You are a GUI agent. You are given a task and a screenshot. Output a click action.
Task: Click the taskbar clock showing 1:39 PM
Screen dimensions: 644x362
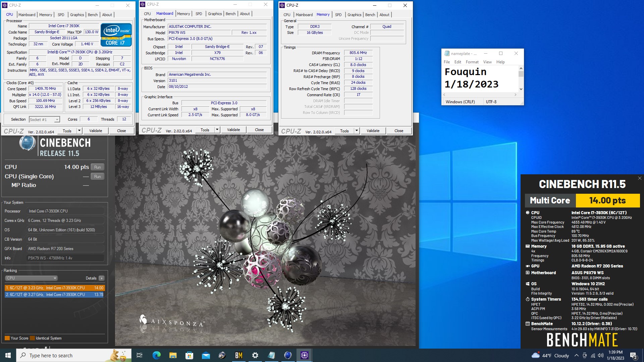(x=615, y=355)
